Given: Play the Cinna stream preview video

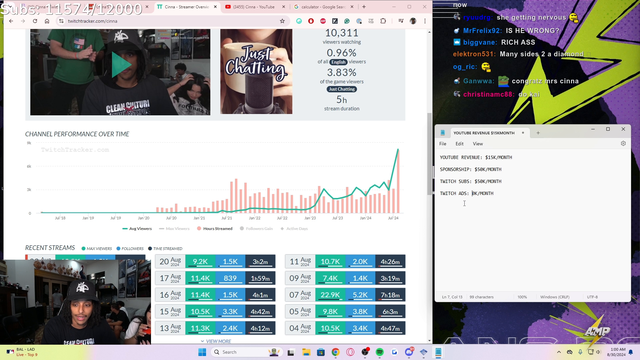Looking at the screenshot, I should pos(121,64).
